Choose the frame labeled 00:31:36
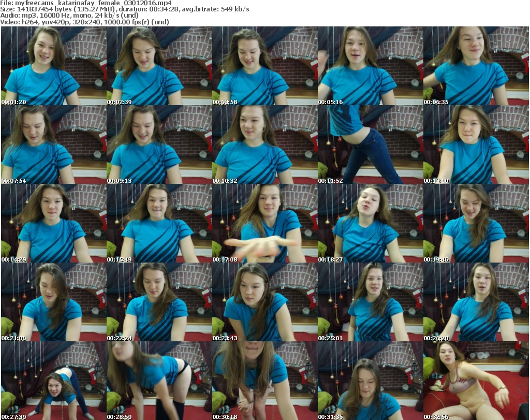The image size is (530, 420). click(x=370, y=381)
